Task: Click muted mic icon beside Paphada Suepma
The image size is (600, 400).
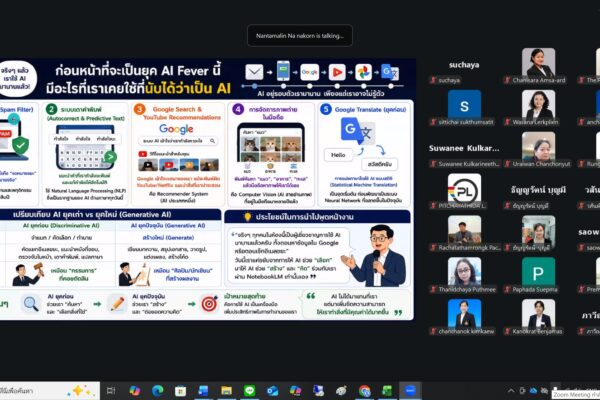Action: pos(507,289)
